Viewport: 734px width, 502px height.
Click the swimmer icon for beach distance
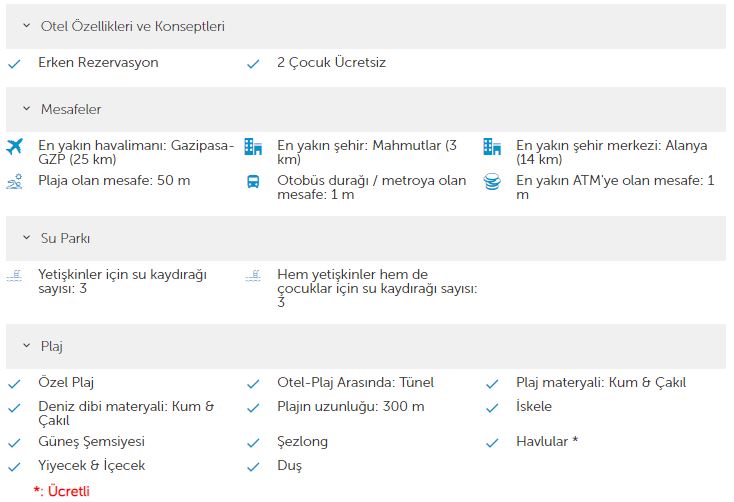coord(15,182)
